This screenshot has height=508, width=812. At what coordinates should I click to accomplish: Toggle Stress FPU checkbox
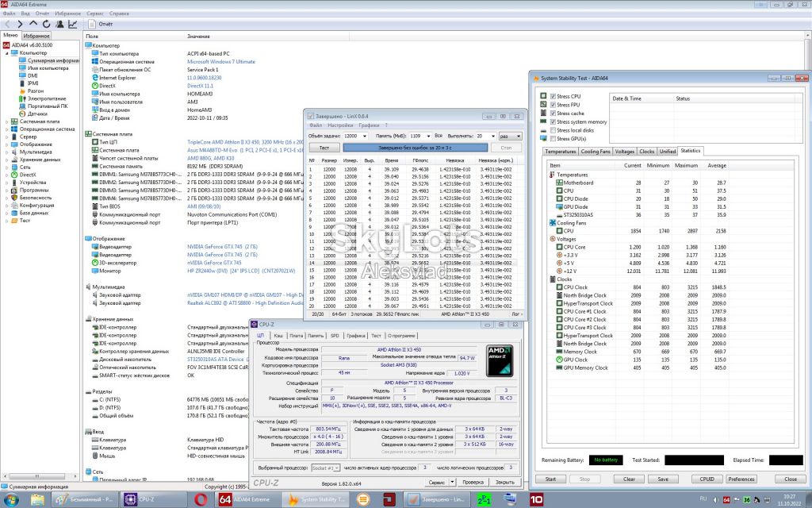pos(553,105)
